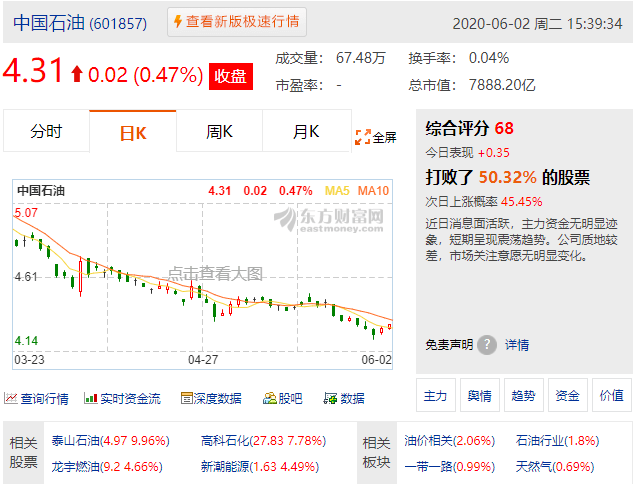Click the 04-27 date label under chart
The height and width of the screenshot is (484, 633).
pyautogui.click(x=203, y=359)
